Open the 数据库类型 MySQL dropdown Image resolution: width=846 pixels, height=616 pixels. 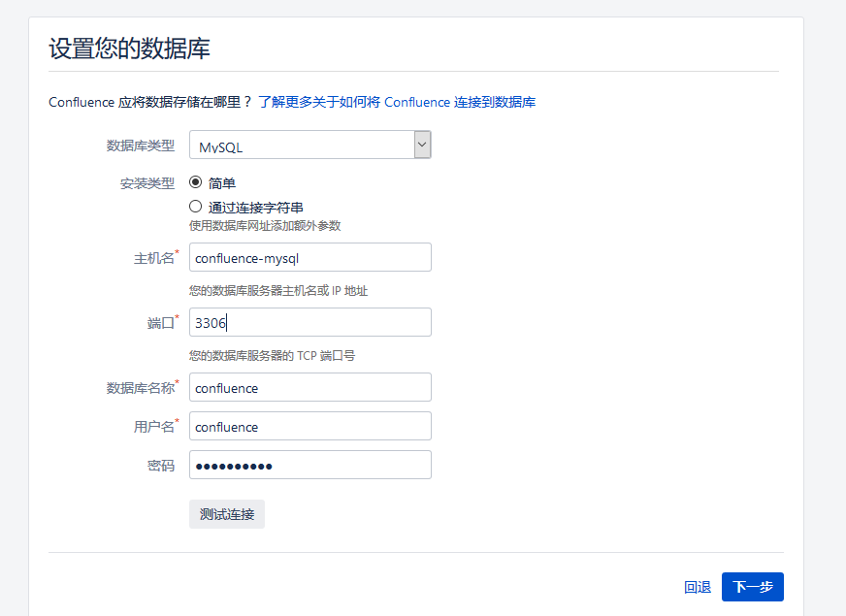(x=309, y=145)
